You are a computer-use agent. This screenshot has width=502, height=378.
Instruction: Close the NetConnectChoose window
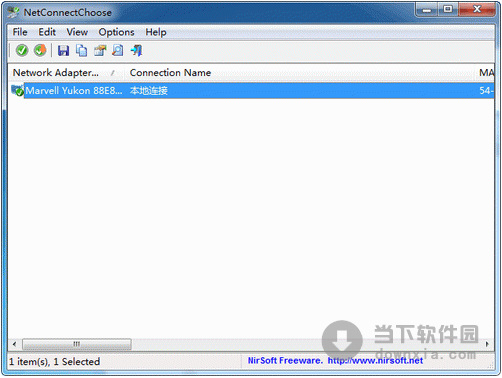(x=477, y=10)
